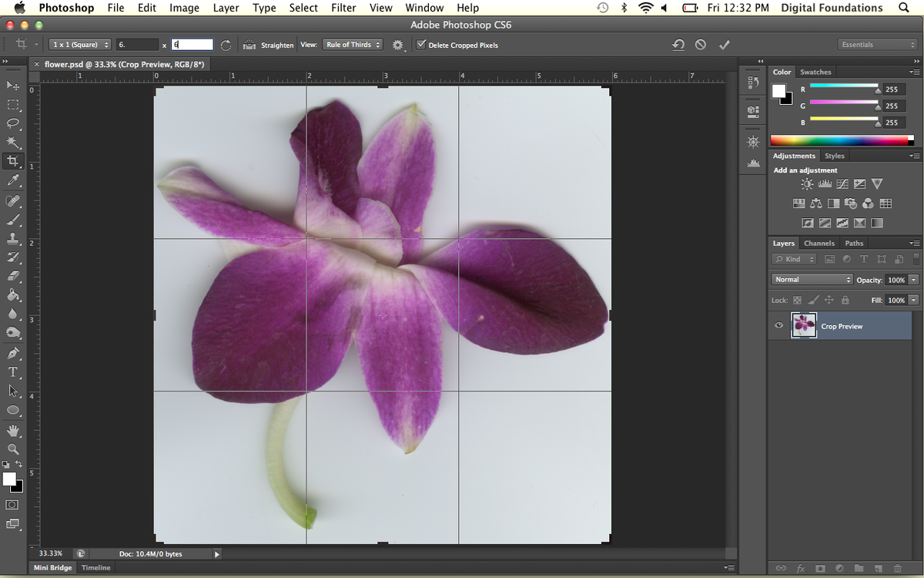Open the 1 x 1 (Square) aspect ratio dropdown
Screen dimensions: 924x578
(80, 45)
